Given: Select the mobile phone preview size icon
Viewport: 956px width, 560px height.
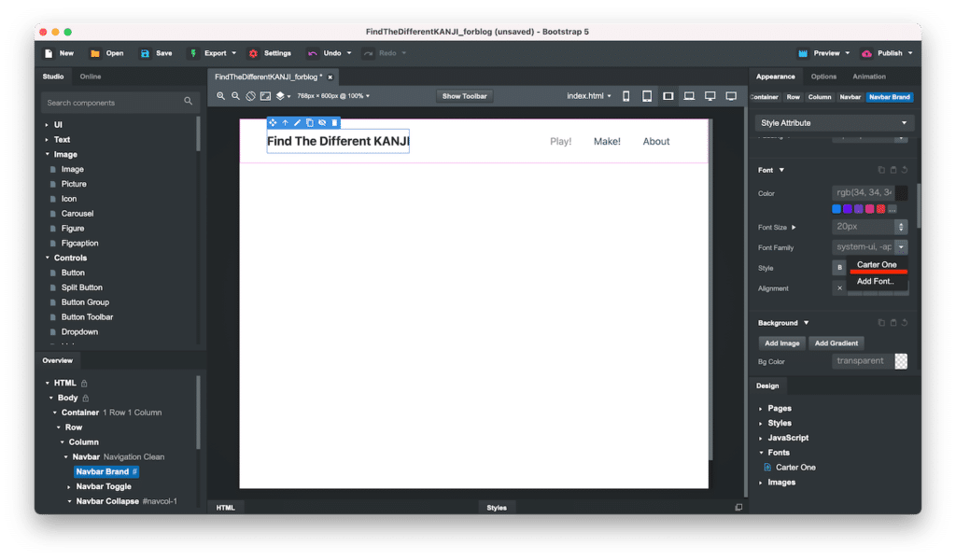Looking at the screenshot, I should 626,96.
